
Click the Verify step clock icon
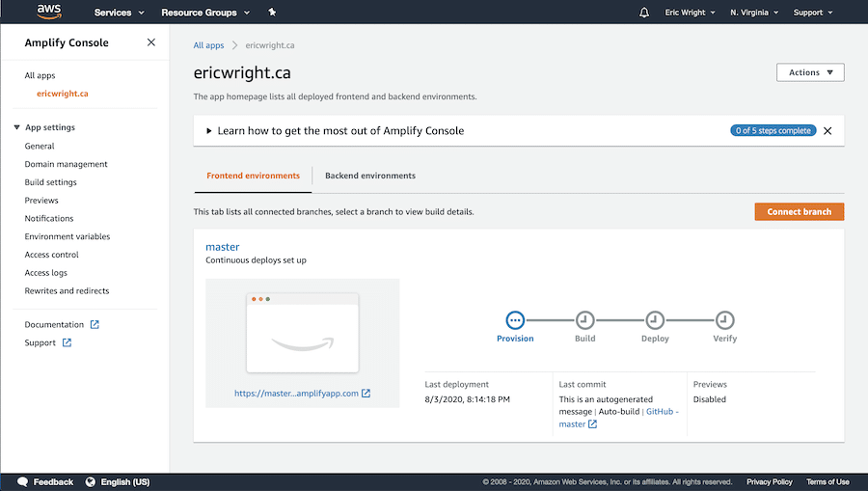tap(724, 320)
